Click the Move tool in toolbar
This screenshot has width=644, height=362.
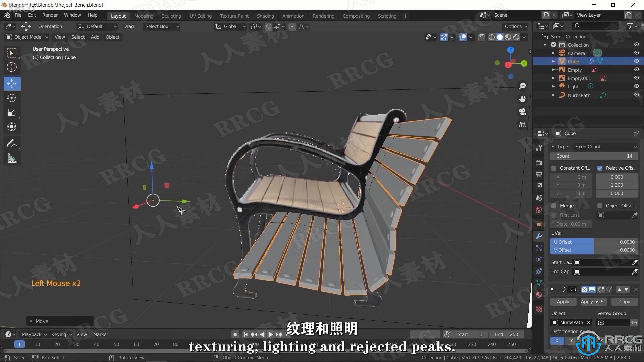coord(11,83)
